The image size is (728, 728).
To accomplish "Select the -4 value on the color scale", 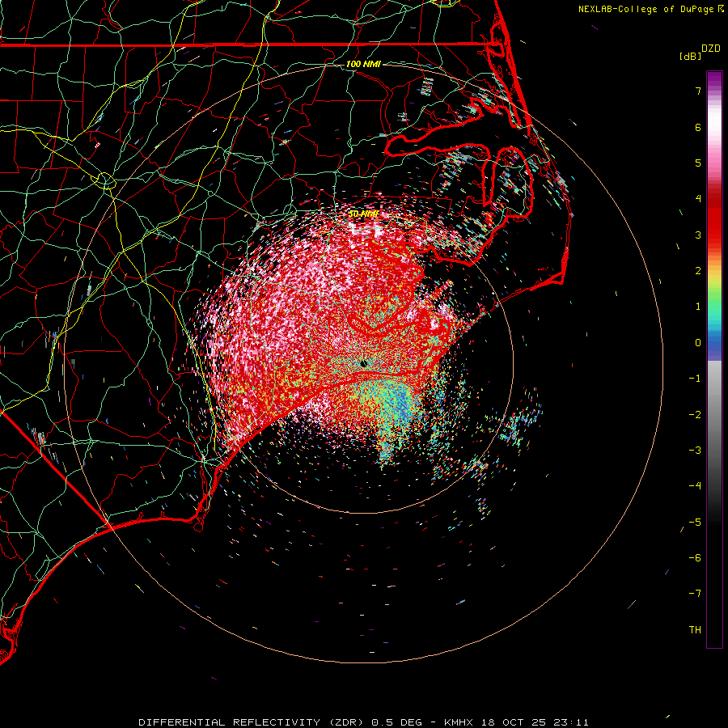I will pos(695,486).
